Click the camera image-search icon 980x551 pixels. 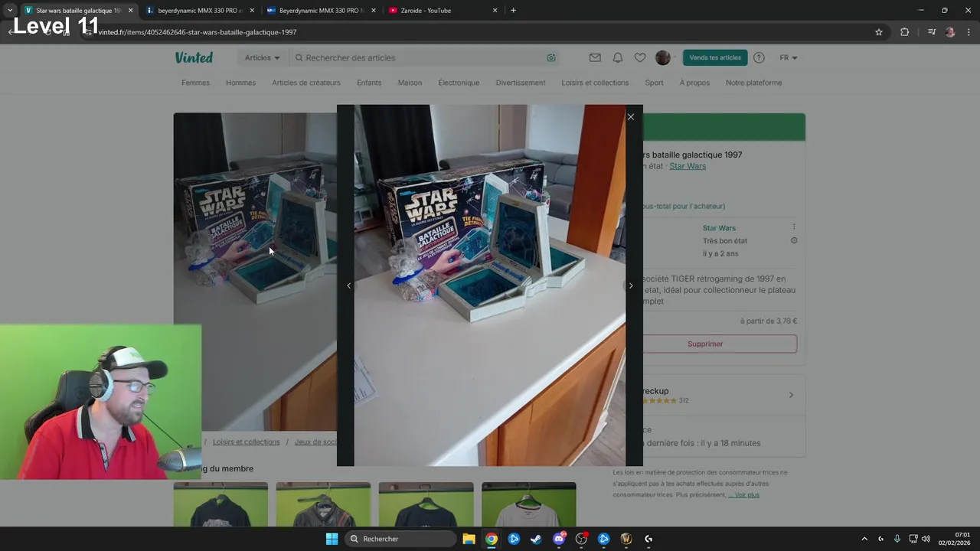tap(551, 57)
